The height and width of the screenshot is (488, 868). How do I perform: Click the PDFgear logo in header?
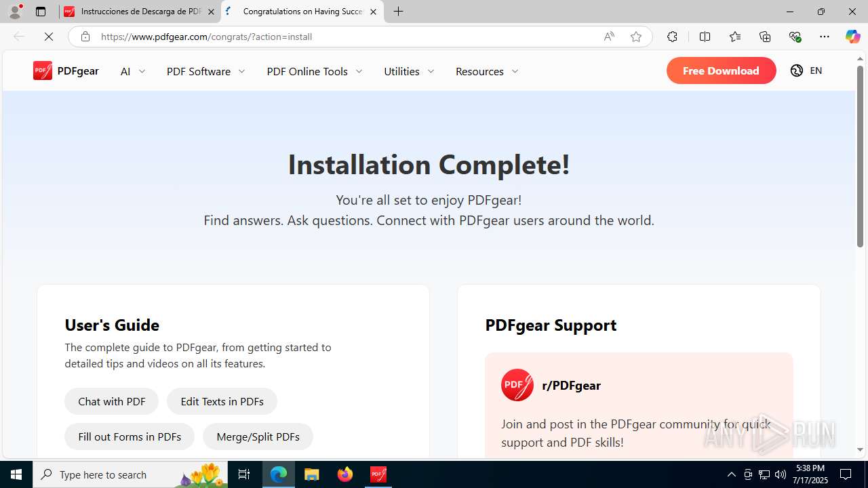click(x=66, y=70)
